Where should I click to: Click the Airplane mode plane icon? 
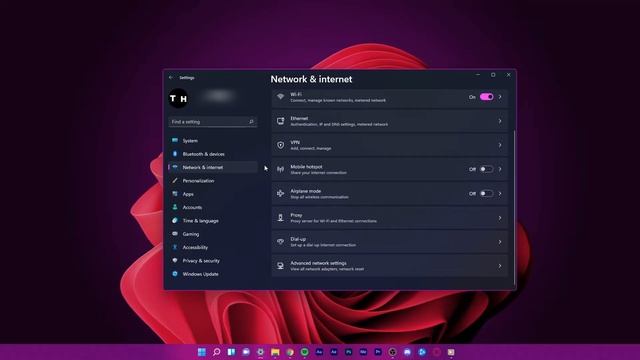(280, 193)
